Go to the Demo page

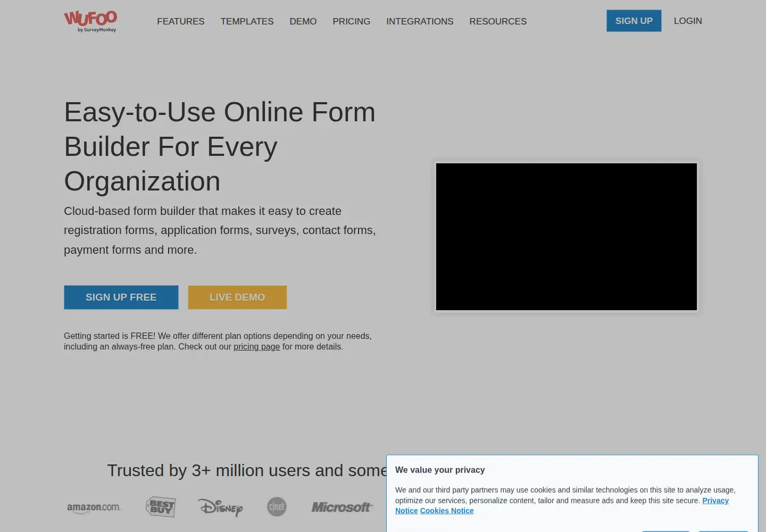coord(303,21)
